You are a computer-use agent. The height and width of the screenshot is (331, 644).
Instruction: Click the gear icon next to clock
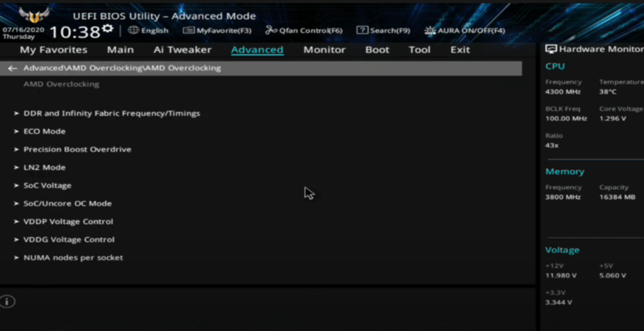click(108, 28)
